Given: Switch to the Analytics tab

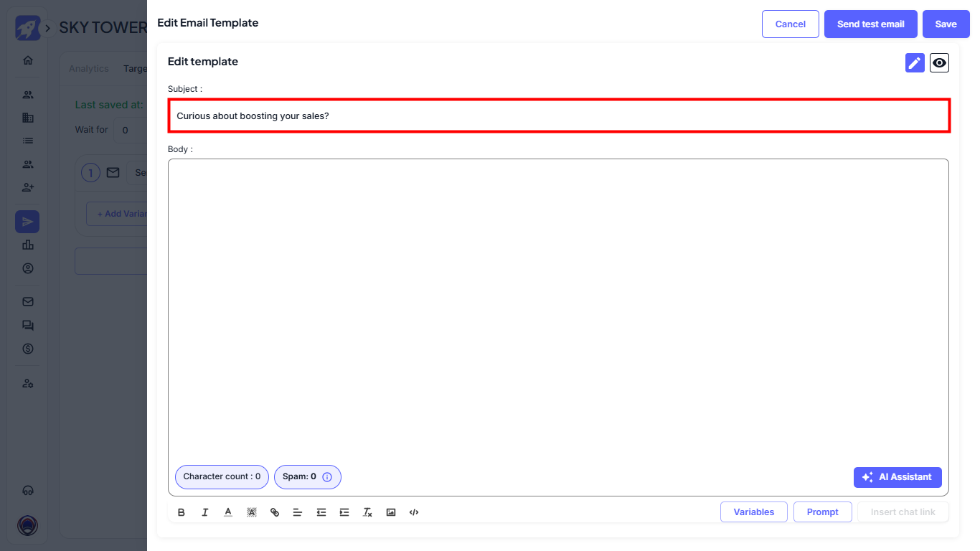Looking at the screenshot, I should tap(89, 69).
